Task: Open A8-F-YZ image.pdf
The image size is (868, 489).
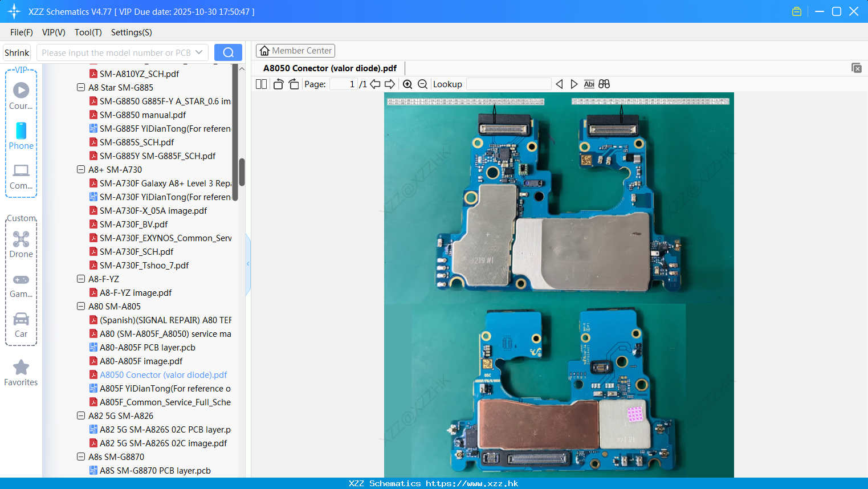Action: [136, 293]
